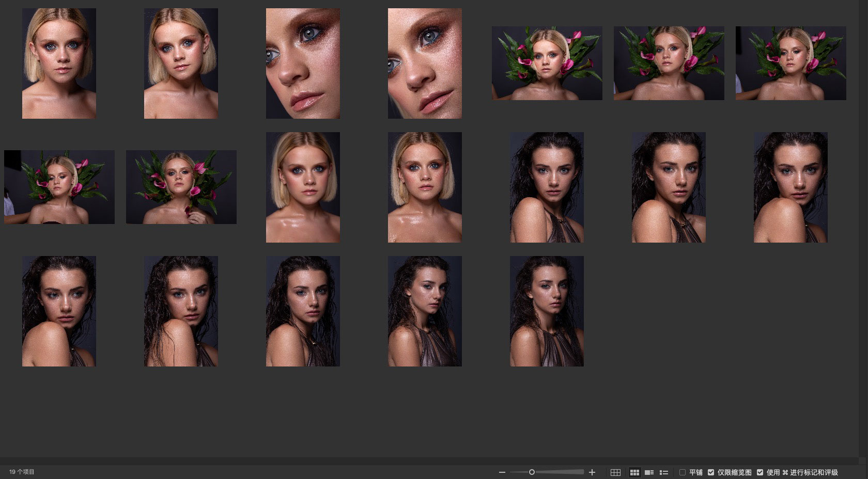Select flower portrait with hand holding petal
The image size is (868, 479).
(181, 187)
